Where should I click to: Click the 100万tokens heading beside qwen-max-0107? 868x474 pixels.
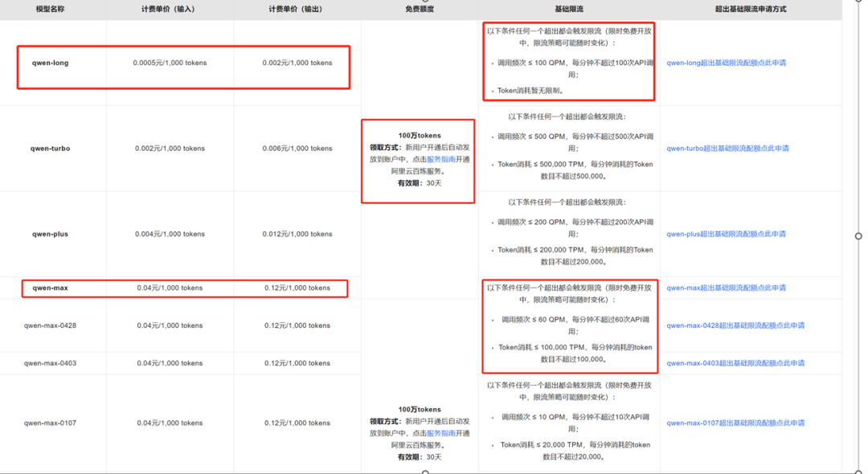420,410
